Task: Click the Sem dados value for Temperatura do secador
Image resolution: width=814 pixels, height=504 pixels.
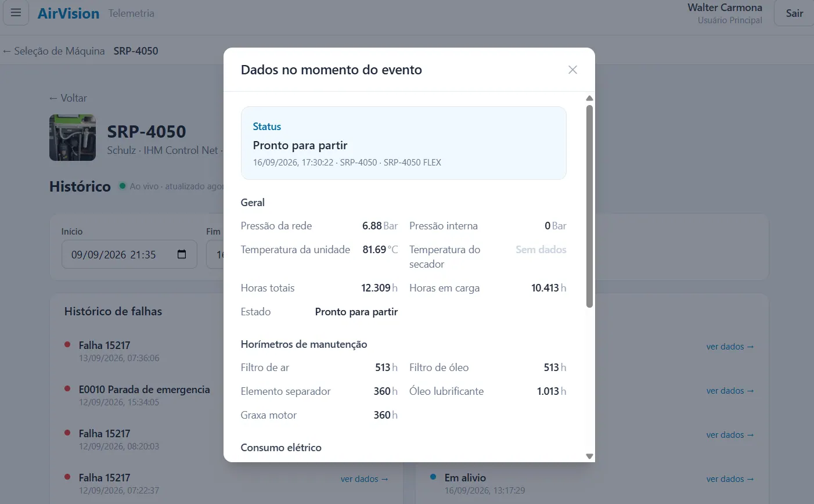Action: tap(541, 250)
